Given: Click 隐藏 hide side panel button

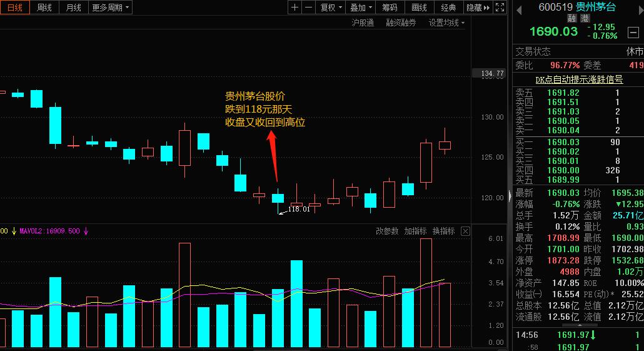Looking at the screenshot, I should pyautogui.click(x=478, y=8).
